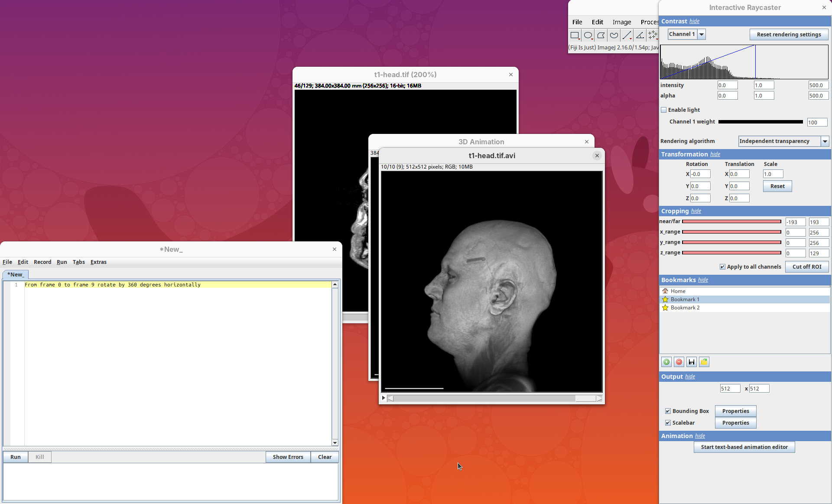Open the Channel 1 dropdown
832x504 pixels.
coord(702,34)
